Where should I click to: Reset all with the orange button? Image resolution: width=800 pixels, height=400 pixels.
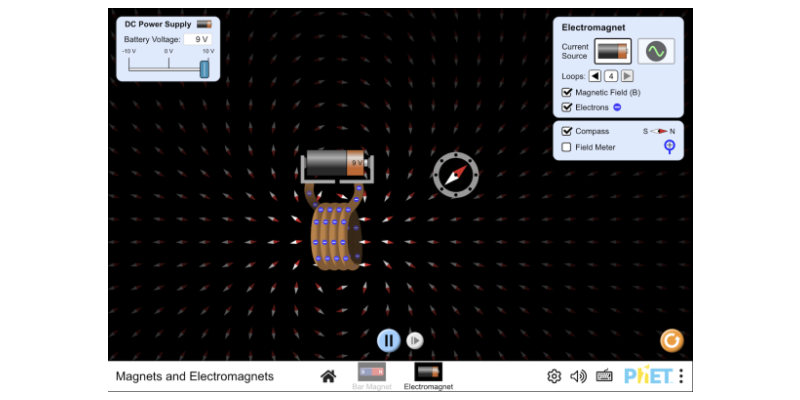tap(671, 340)
